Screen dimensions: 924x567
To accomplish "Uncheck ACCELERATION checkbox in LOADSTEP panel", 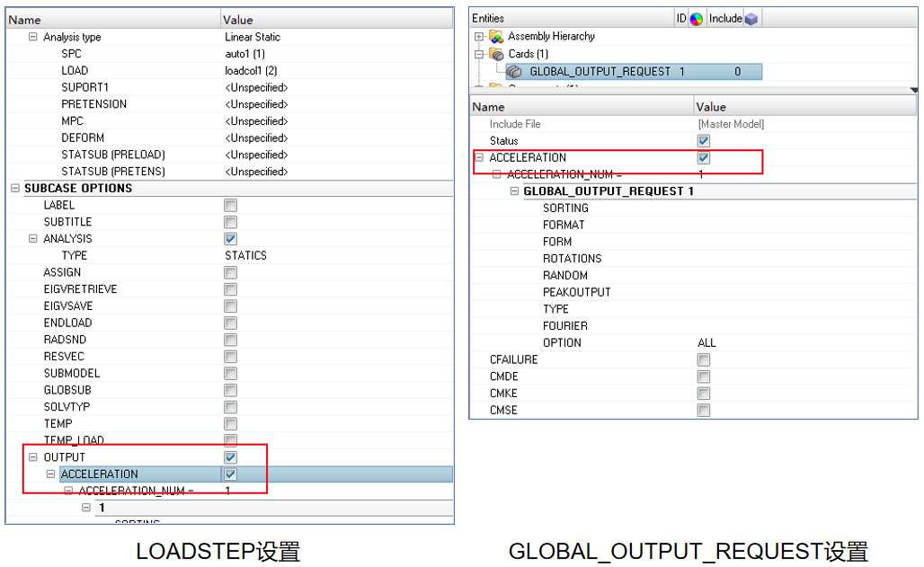I will point(230,474).
